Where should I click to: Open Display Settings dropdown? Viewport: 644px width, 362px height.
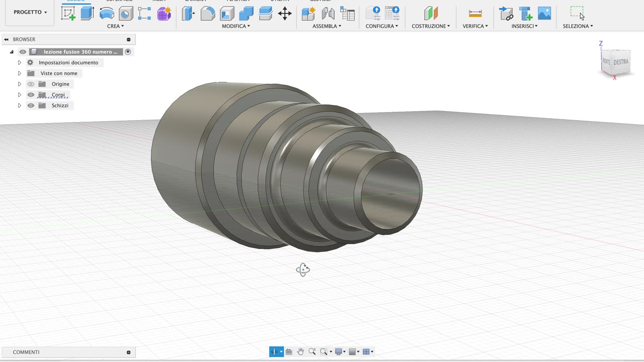(341, 352)
